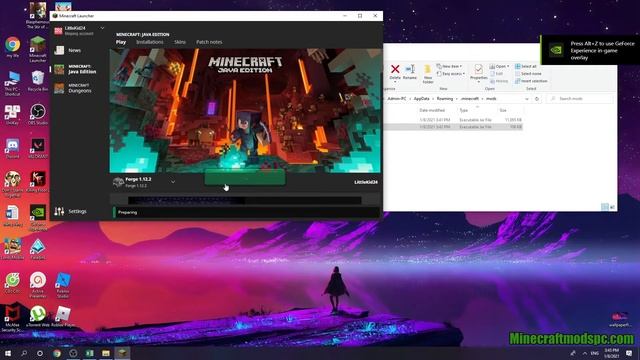The height and width of the screenshot is (360, 640).
Task: Switch to the Installations tab
Action: pyautogui.click(x=149, y=42)
